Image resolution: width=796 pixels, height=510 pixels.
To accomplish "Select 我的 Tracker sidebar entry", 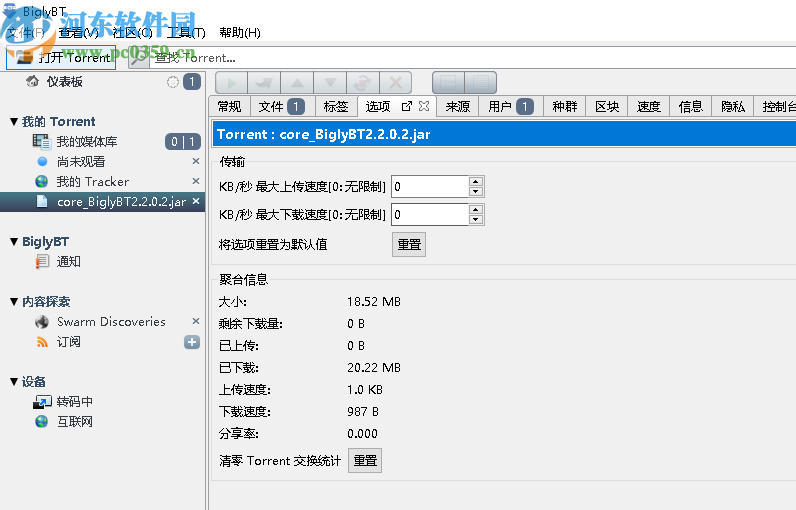I will 92,182.
